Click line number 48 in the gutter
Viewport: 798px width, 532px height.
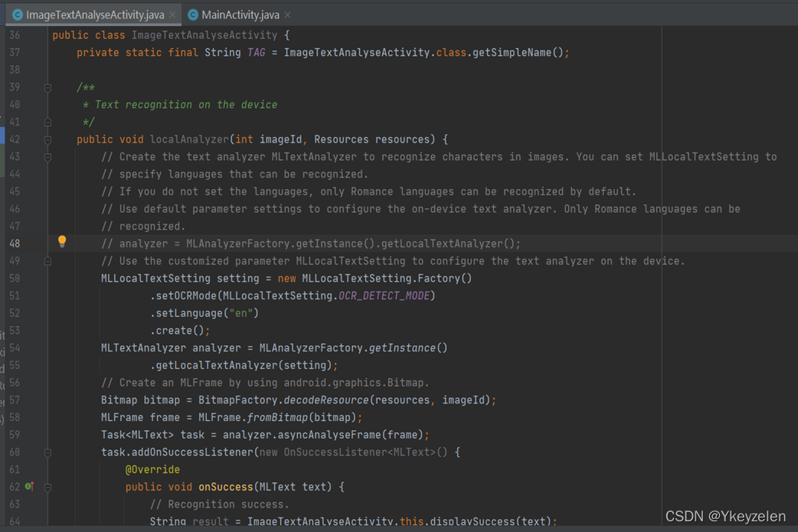click(15, 243)
